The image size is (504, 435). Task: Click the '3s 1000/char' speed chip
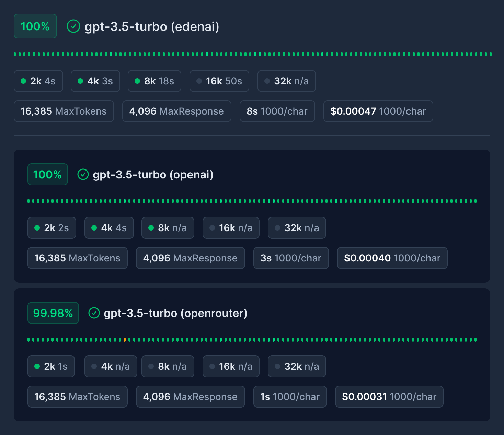click(x=291, y=258)
